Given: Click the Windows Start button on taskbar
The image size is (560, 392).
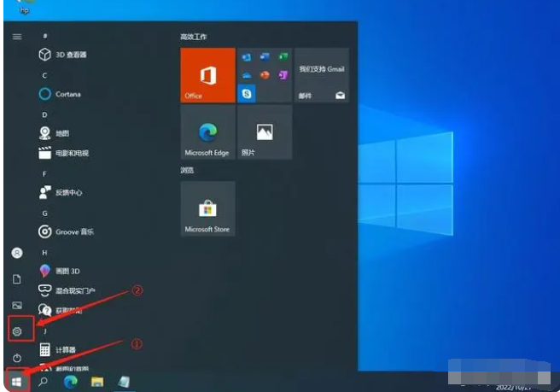Looking at the screenshot, I should point(15,381).
